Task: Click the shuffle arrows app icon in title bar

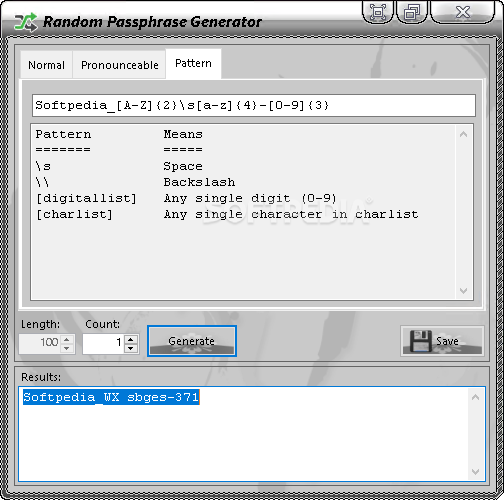Action: [x=25, y=22]
